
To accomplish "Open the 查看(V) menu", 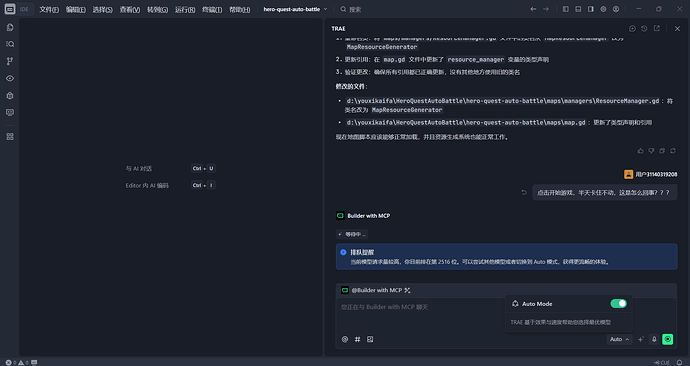I will (130, 9).
